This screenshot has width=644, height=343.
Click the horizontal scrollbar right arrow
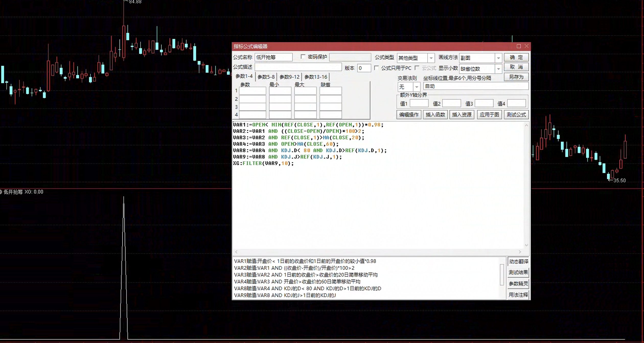click(520, 252)
